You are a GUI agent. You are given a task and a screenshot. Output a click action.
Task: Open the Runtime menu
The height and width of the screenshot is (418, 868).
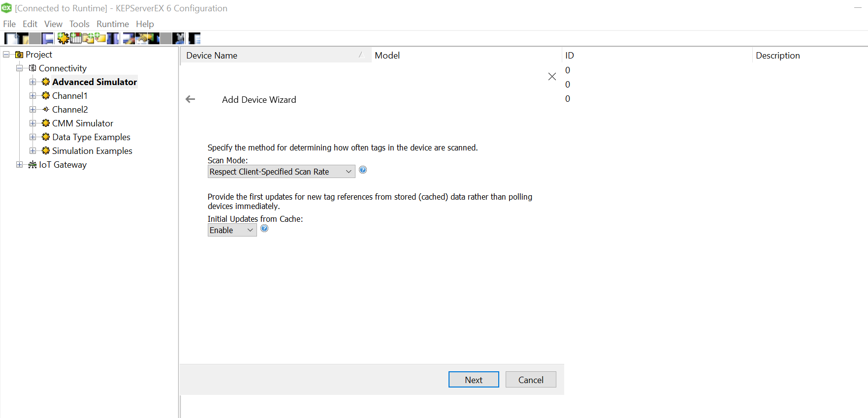[x=112, y=24]
